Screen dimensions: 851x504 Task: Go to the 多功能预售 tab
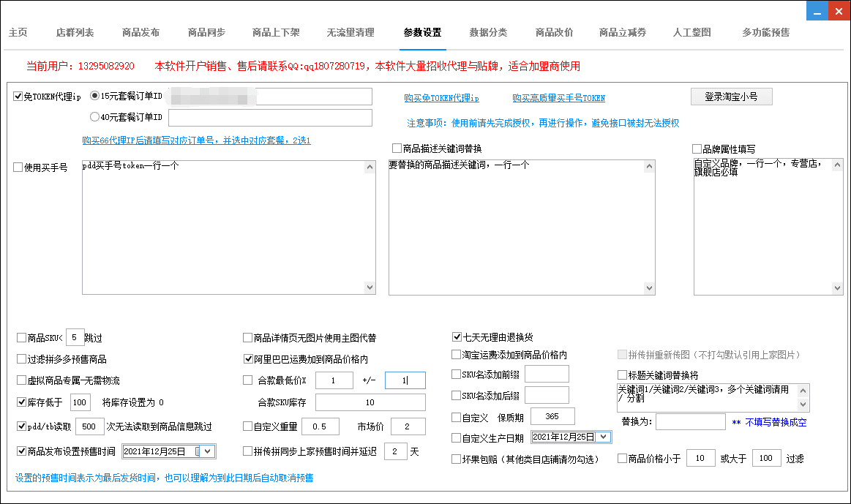[x=765, y=33]
